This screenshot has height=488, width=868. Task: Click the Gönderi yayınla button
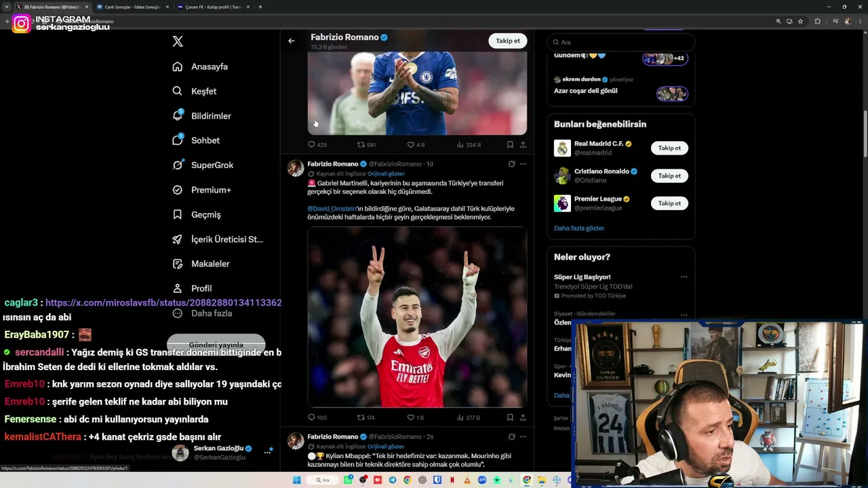tap(216, 345)
